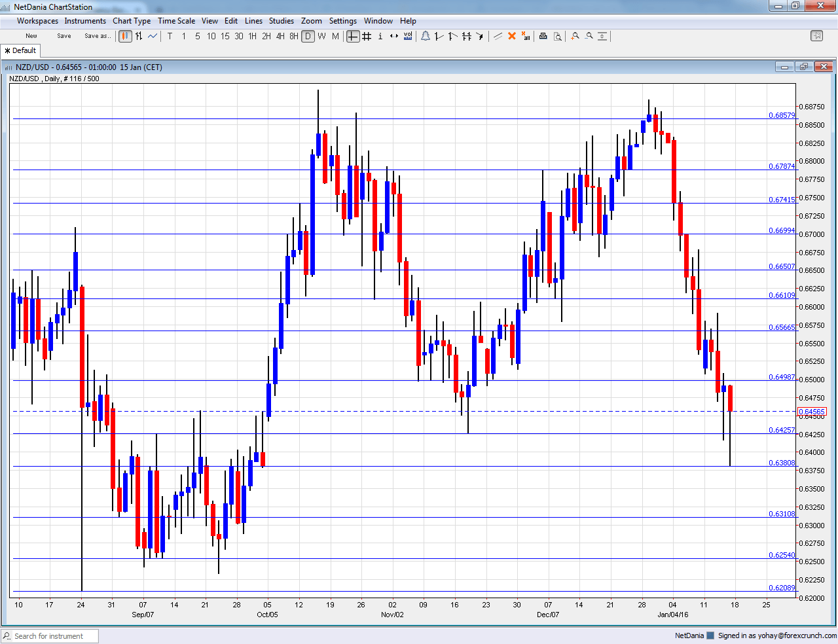Click the pin panel icon at toolbar right
This screenshot has width=838, height=644.
point(816,36)
